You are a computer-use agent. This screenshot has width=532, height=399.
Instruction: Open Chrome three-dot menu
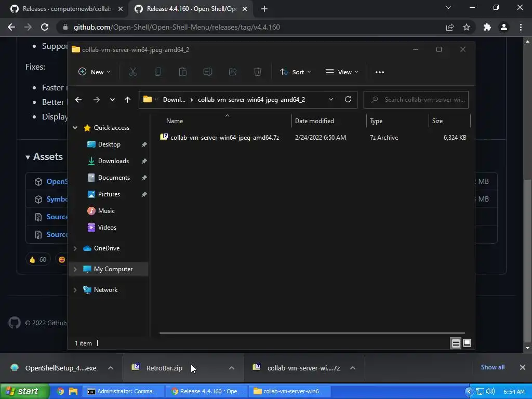(x=521, y=27)
